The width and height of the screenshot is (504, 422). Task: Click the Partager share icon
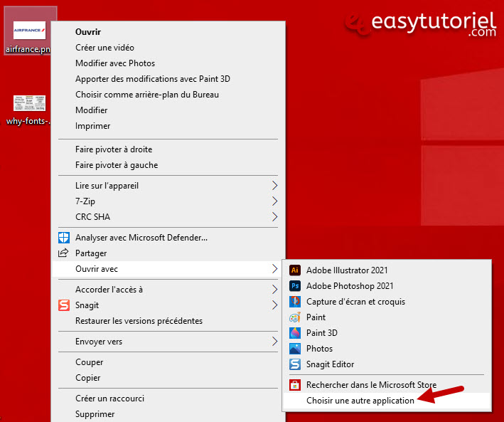[x=63, y=253]
